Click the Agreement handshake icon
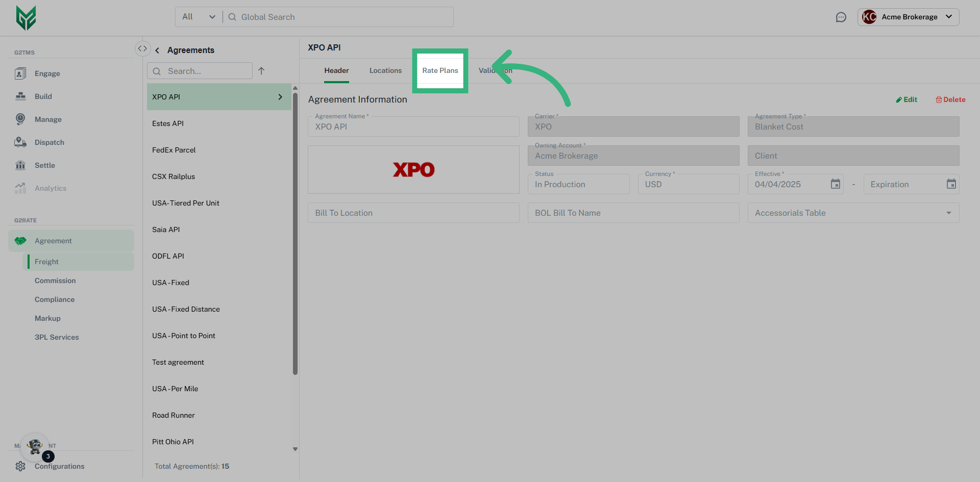980x482 pixels. click(x=20, y=240)
